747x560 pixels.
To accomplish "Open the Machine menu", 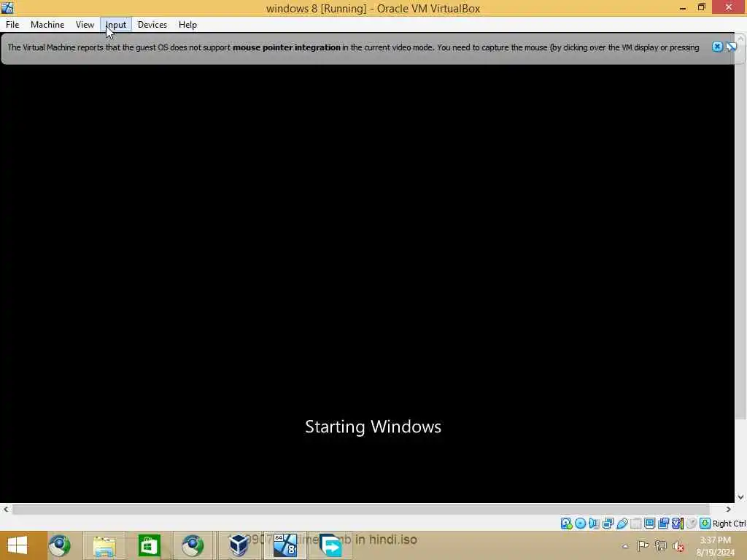I will tap(47, 25).
